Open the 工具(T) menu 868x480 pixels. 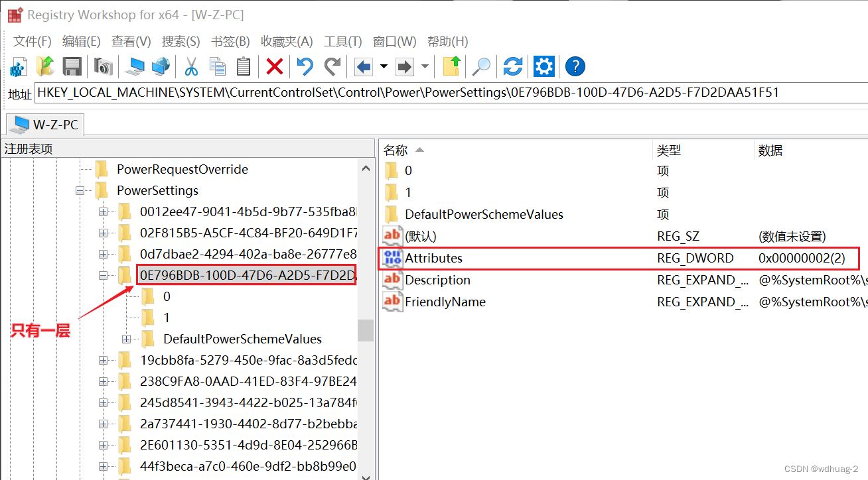click(x=342, y=41)
